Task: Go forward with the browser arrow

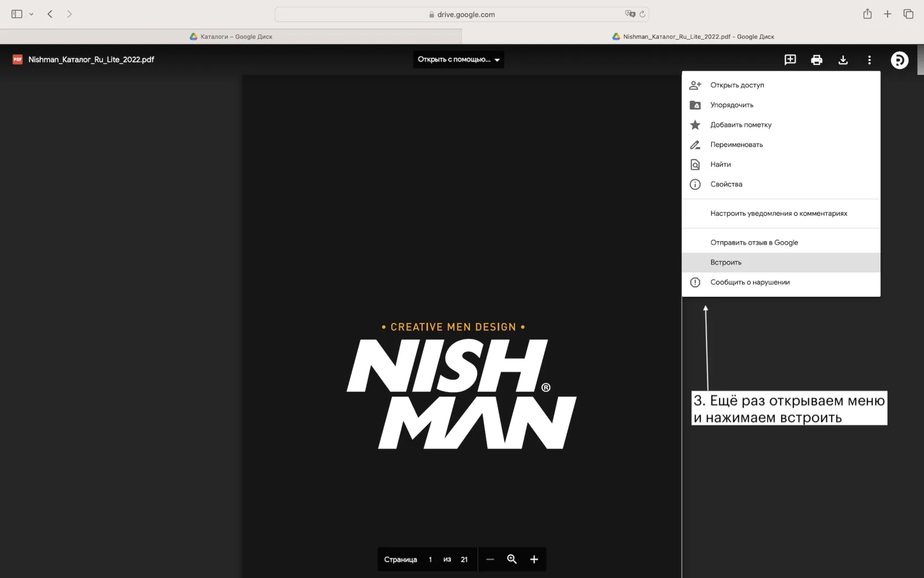Action: click(x=69, y=14)
